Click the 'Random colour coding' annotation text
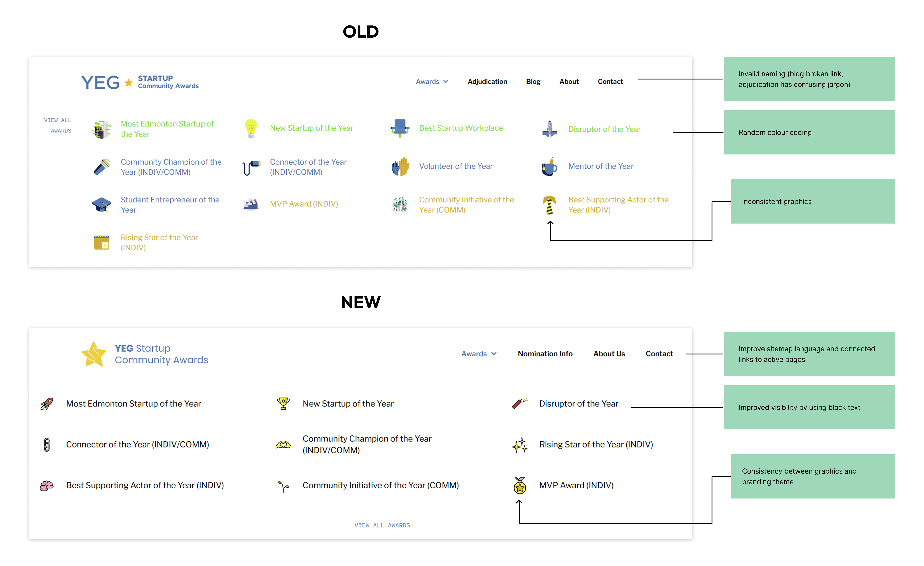 click(x=775, y=132)
